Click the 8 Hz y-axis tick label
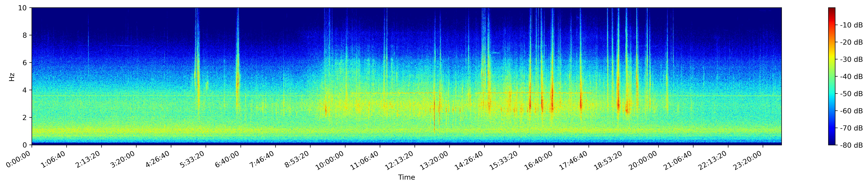Screen dimensions: 868x186 tap(25, 35)
